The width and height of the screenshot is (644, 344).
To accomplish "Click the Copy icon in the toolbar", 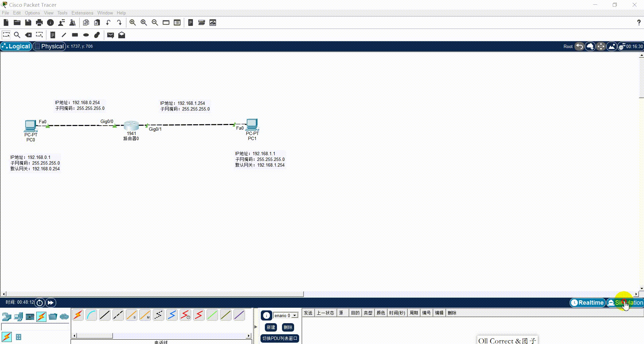I will tap(86, 23).
